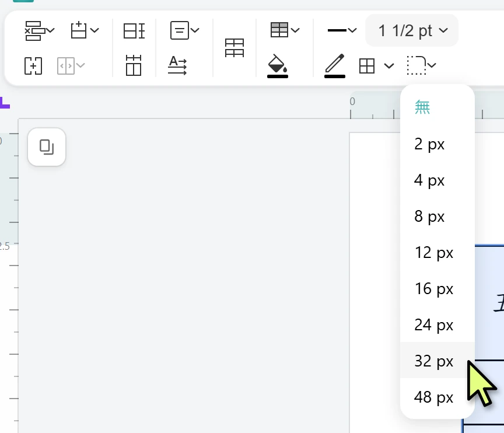Screen dimensions: 504x433
Task: Click the border pen color icon
Action: 335,64
